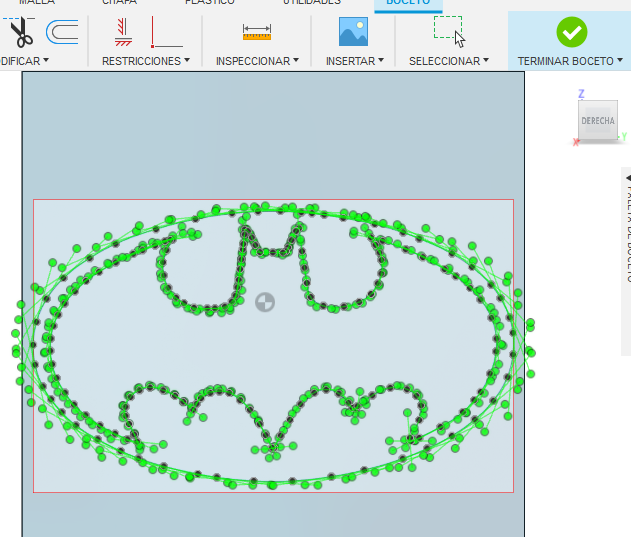631x537 pixels.
Task: Open the INSPECCIONAR dropdown menu
Action: tap(257, 61)
